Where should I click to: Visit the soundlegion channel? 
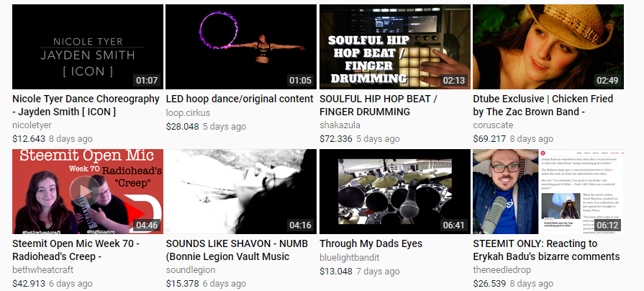[191, 269]
